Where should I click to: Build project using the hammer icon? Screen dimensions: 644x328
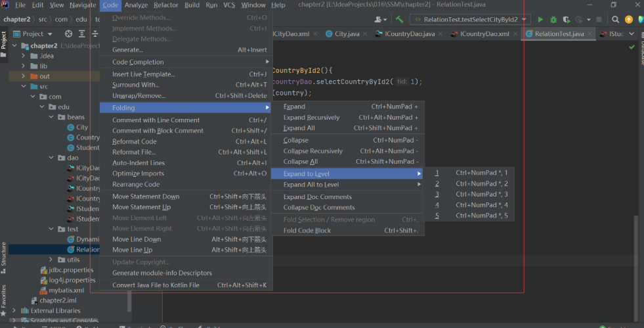(x=399, y=19)
